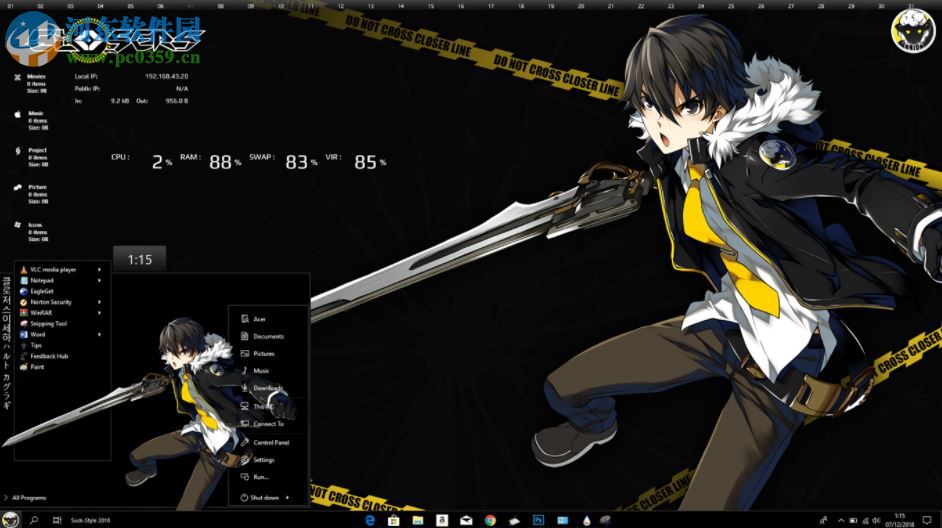Expand Norton Security submenu arrow
The image size is (942, 528).
tap(100, 302)
